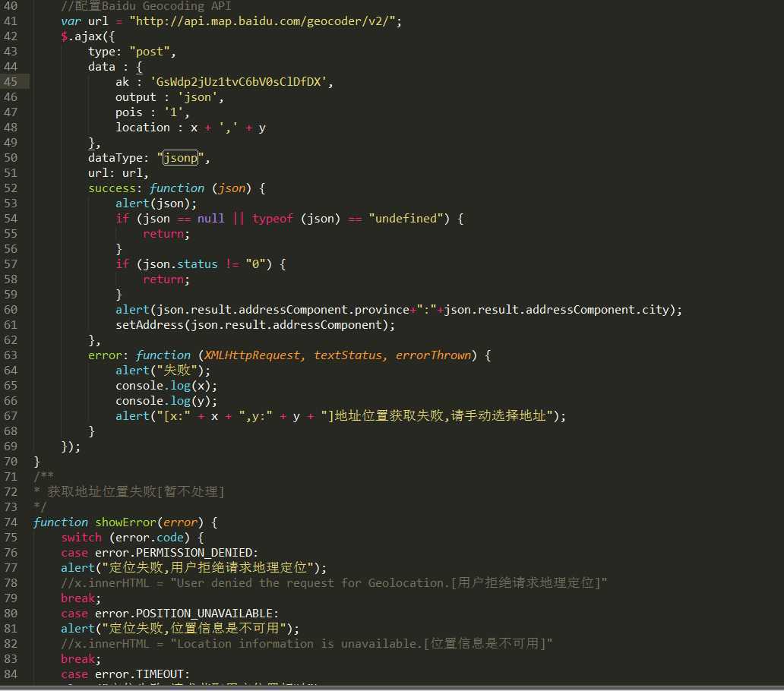Click case error.PERMISSION_DENIED: line
784x691 pixels.
point(160,553)
